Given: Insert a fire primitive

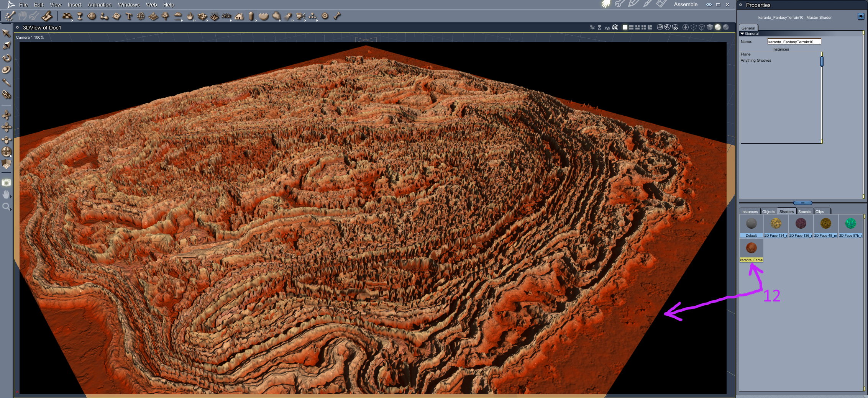Looking at the screenshot, I should tap(190, 16).
